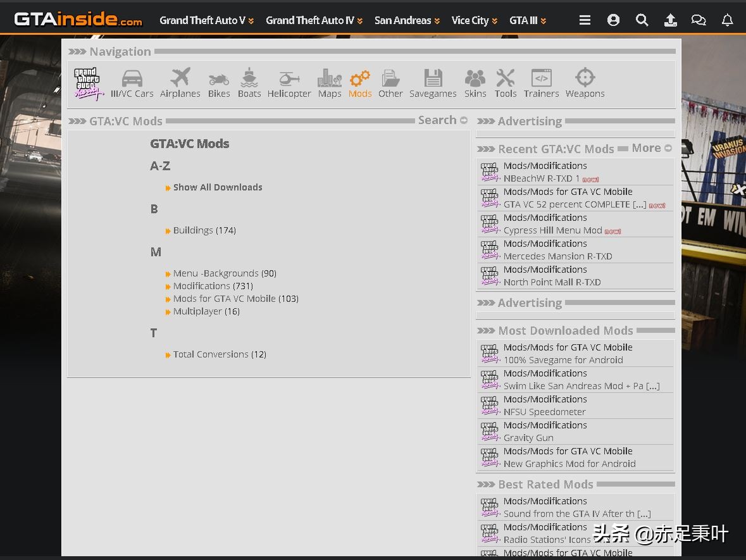Open Show All Downloads link
This screenshot has height=560, width=746.
point(217,187)
